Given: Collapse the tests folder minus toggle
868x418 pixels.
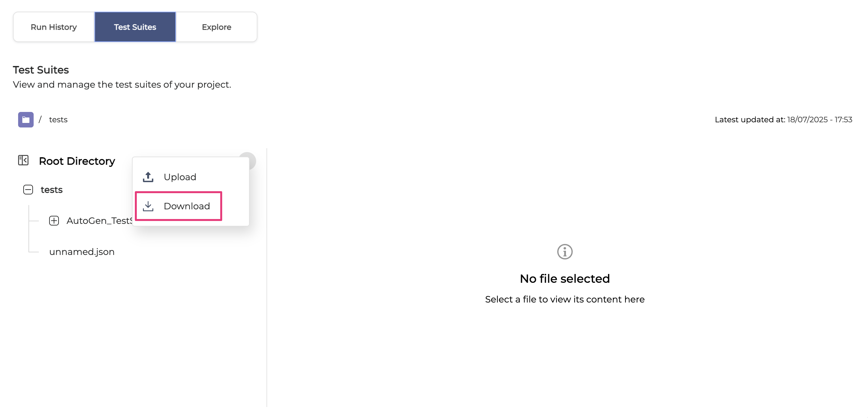Looking at the screenshot, I should point(28,190).
